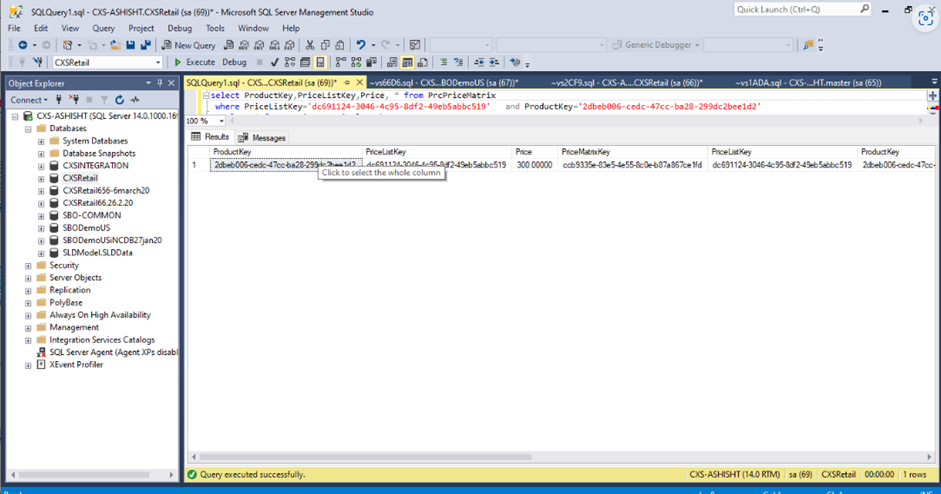This screenshot has width=941, height=494.
Task: Open the Connect dropdown in Object Explorer
Action: (x=29, y=100)
